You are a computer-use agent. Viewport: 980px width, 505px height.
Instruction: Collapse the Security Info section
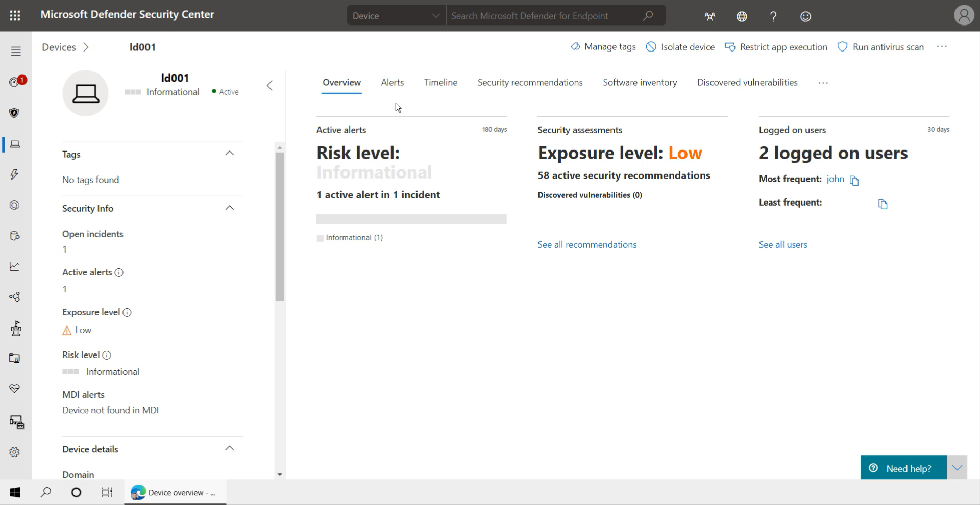point(230,208)
